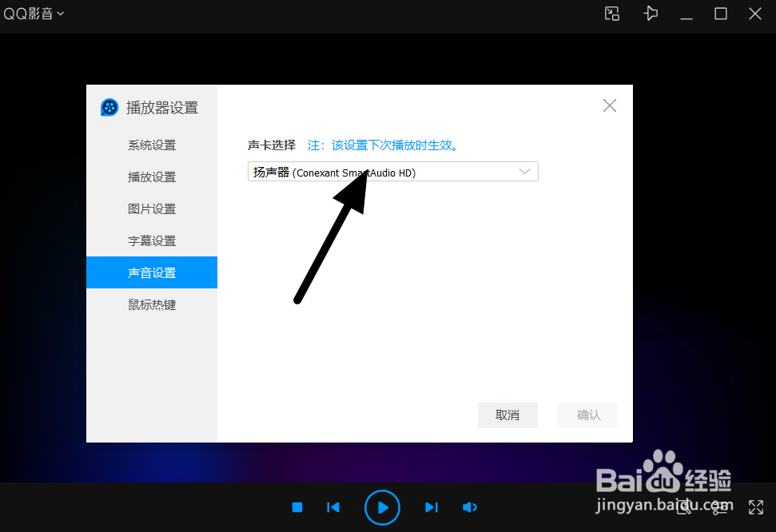Pin the player window on top
The height and width of the screenshot is (532, 776).
pos(651,14)
